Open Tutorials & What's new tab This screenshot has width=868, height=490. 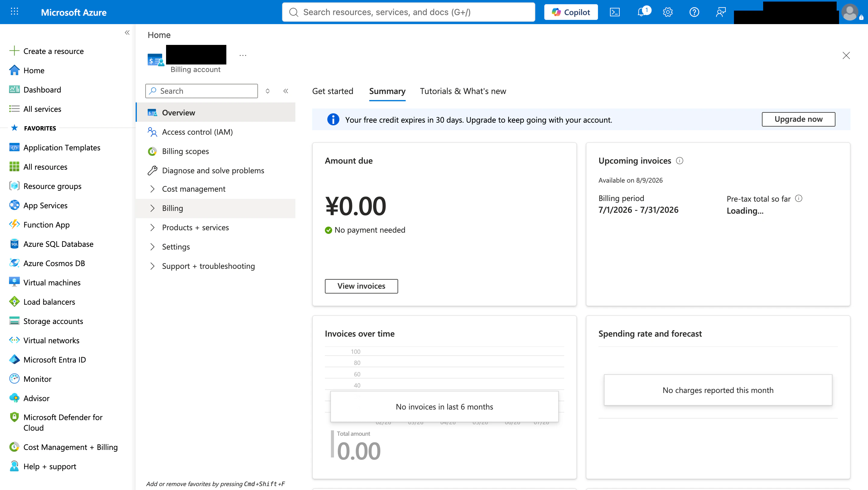[x=463, y=91]
